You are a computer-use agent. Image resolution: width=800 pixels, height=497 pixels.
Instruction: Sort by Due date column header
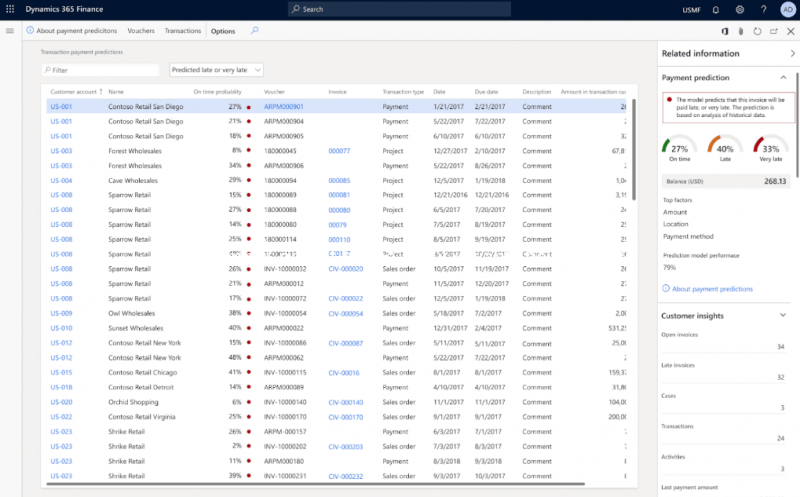486,92
